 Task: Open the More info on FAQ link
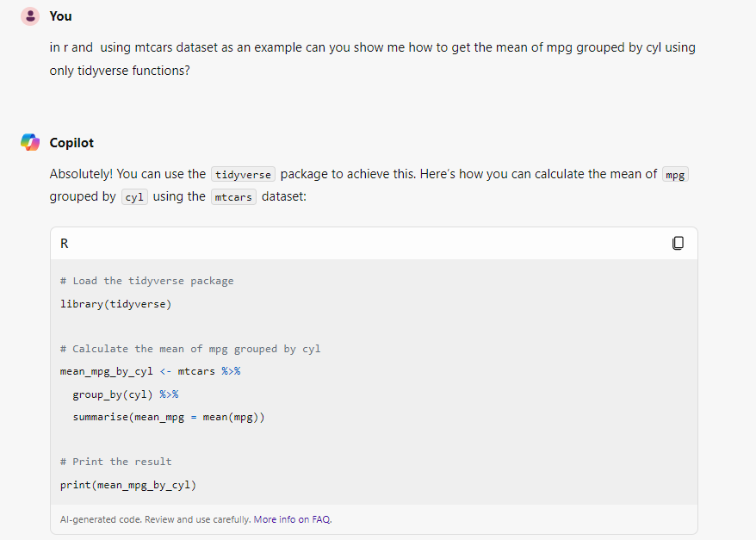293,519
